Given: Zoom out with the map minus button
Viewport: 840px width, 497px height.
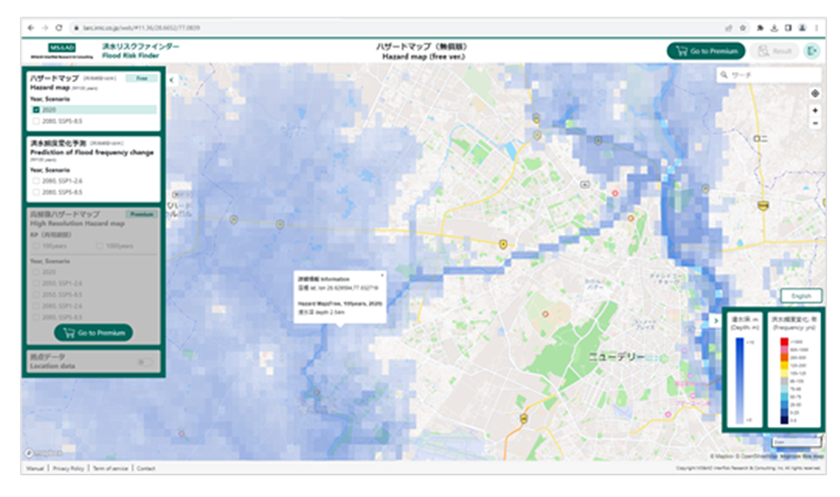Looking at the screenshot, I should (x=815, y=123).
